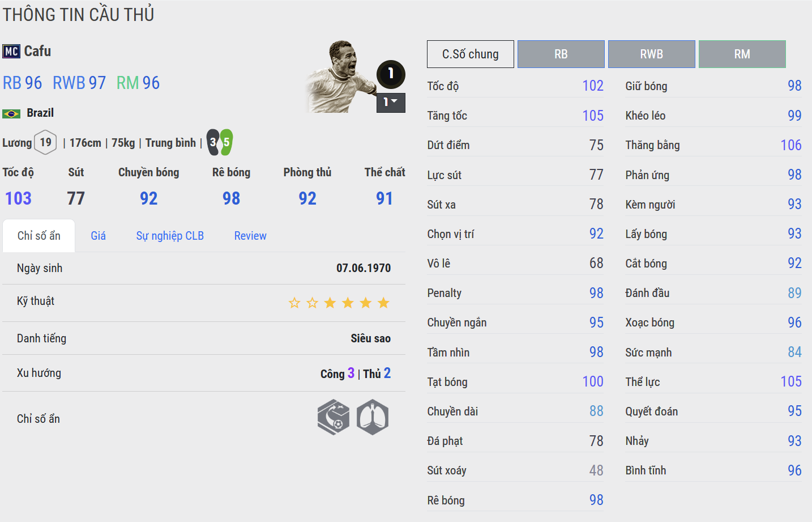Click the green strong foot 5 icon
Viewport: 812px width, 522px height.
(x=226, y=142)
